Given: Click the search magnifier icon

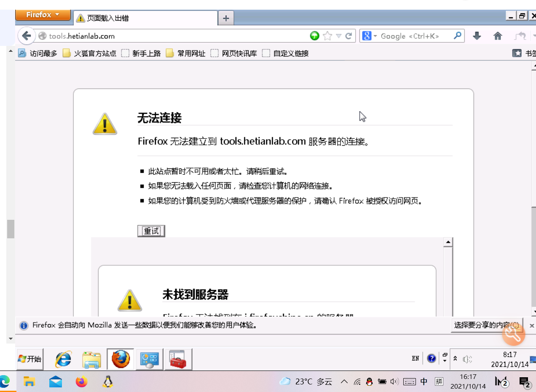Looking at the screenshot, I should pyautogui.click(x=457, y=36).
